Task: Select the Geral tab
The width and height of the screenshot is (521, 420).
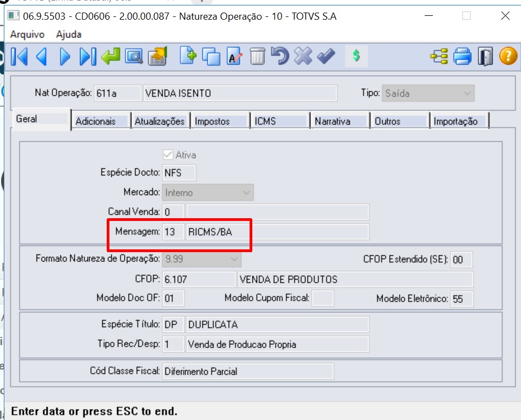Action: [42, 119]
